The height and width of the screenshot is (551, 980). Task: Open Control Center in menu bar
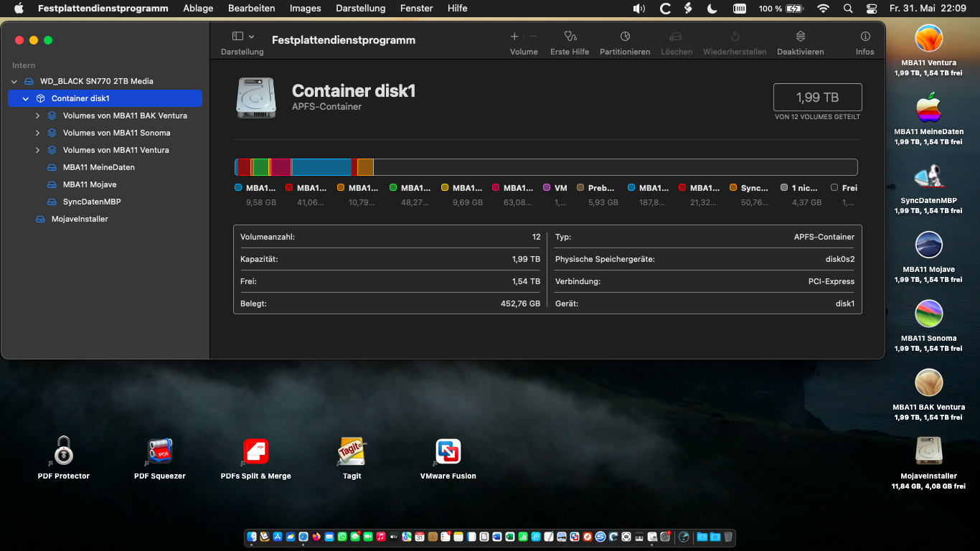pyautogui.click(x=872, y=9)
